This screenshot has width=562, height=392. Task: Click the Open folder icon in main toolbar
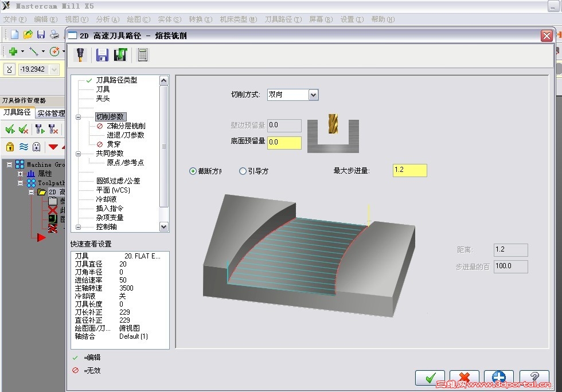coord(28,34)
